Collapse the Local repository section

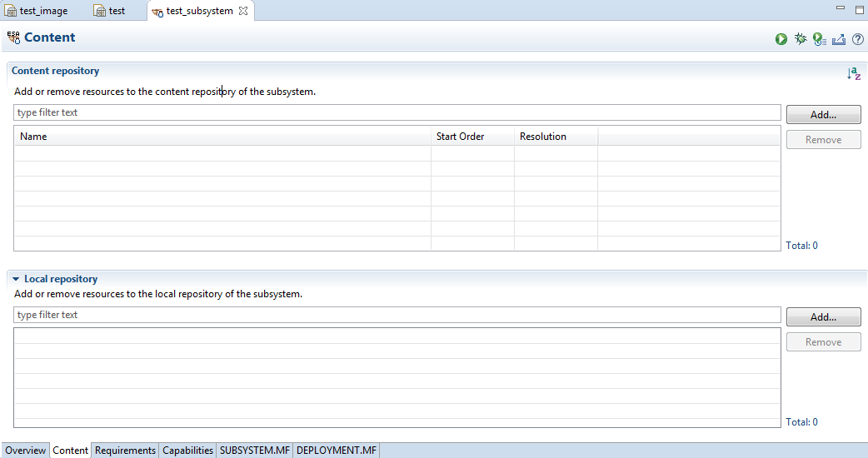(16, 280)
